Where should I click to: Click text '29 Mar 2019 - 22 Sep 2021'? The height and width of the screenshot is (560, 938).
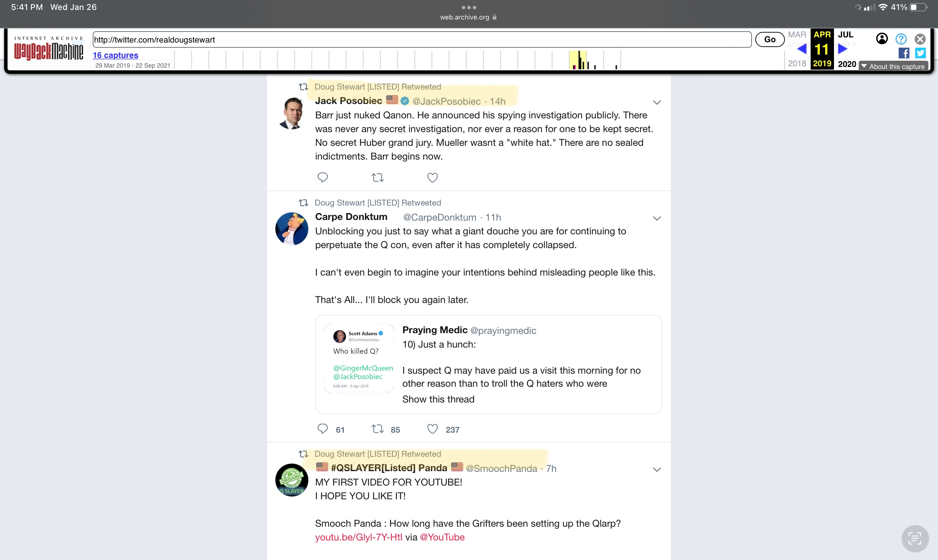(133, 65)
